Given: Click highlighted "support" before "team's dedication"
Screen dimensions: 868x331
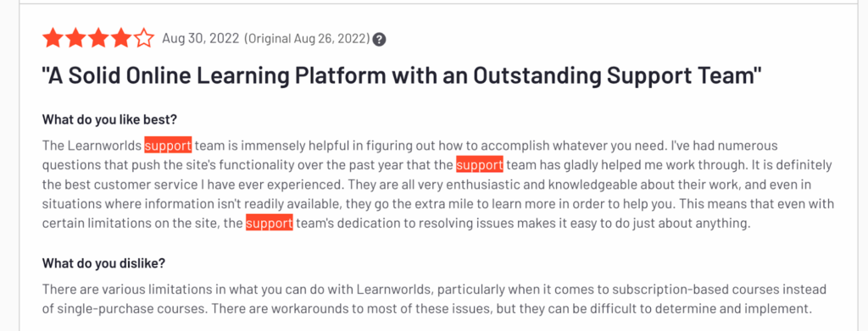Looking at the screenshot, I should [269, 223].
